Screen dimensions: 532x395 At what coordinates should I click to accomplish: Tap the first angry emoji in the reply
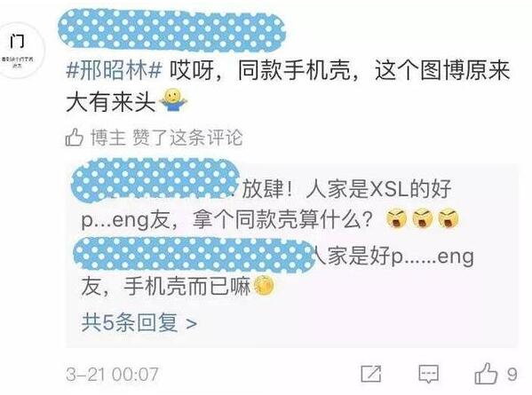[x=397, y=219]
